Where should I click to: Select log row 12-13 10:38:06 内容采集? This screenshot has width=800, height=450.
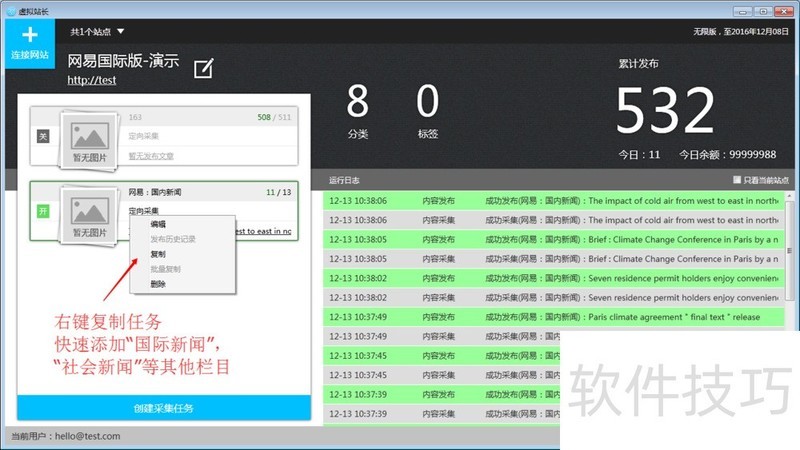[554, 220]
